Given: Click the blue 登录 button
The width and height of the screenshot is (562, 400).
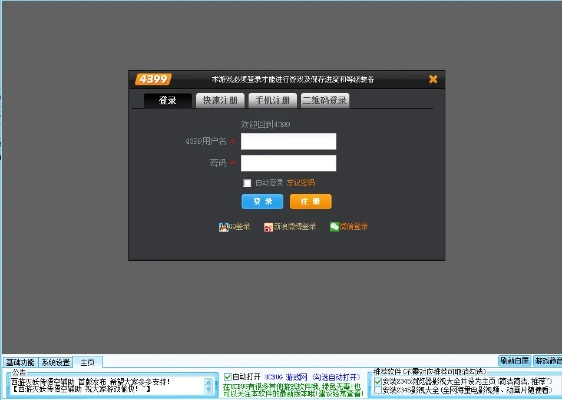Looking at the screenshot, I should point(262,201).
